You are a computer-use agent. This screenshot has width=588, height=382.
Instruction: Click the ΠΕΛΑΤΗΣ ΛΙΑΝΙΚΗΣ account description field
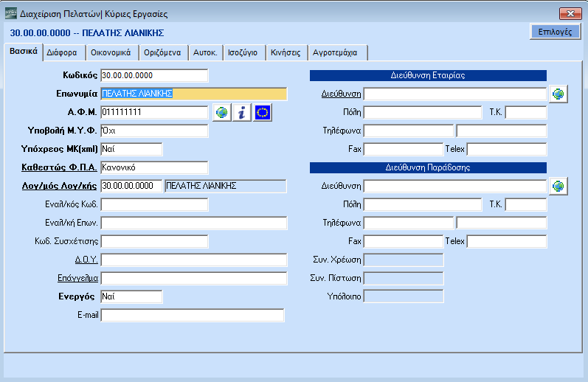point(225,186)
